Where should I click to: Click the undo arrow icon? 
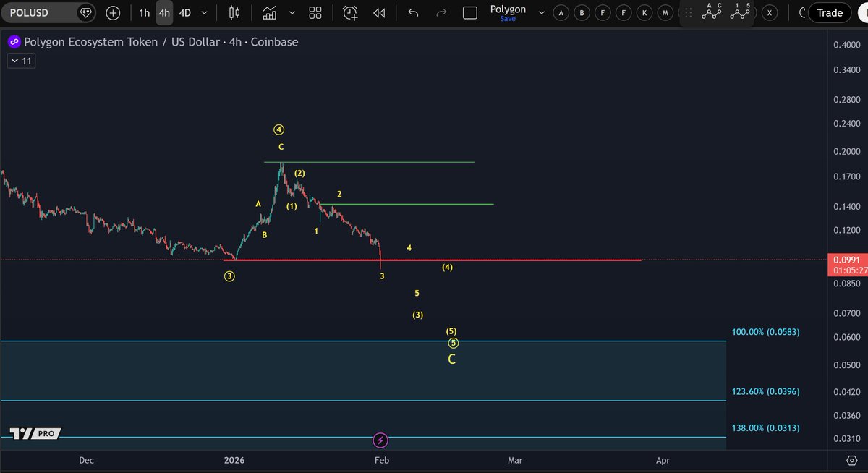coord(413,13)
